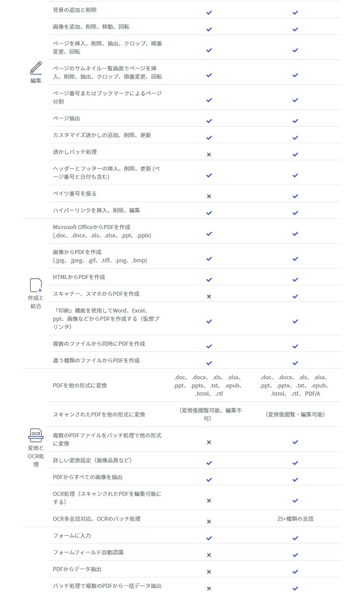Image resolution: width=364 pixels, height=593 pixels.
Task: Click the X mark in OCR多言語対応 row
Action: click(x=209, y=522)
